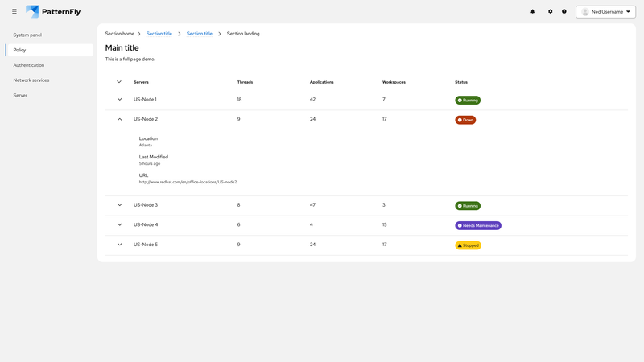Click the Down status label for US-Node 2
Screen dimensions: 644x362
465,120
